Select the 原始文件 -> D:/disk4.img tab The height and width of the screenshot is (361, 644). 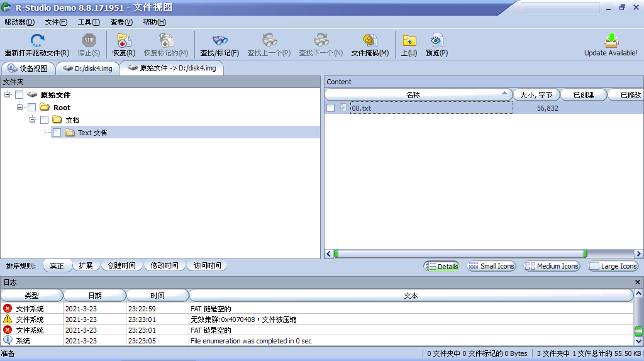click(x=172, y=68)
